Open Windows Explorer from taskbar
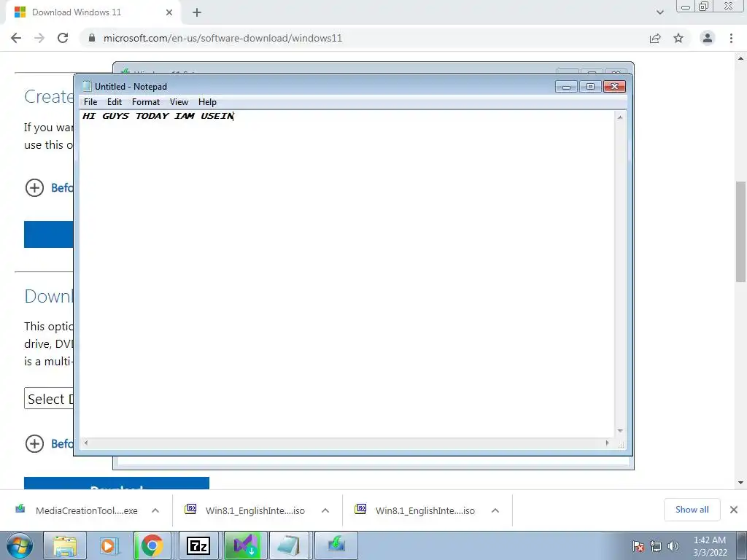Image resolution: width=747 pixels, height=560 pixels. [65, 545]
